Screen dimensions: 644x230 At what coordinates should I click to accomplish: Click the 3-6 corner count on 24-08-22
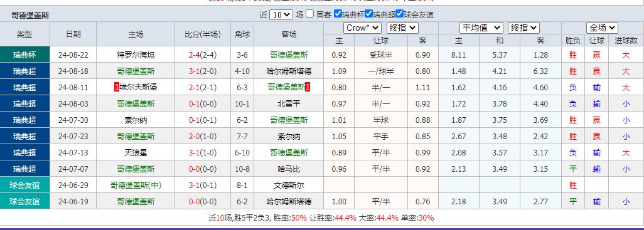click(242, 55)
